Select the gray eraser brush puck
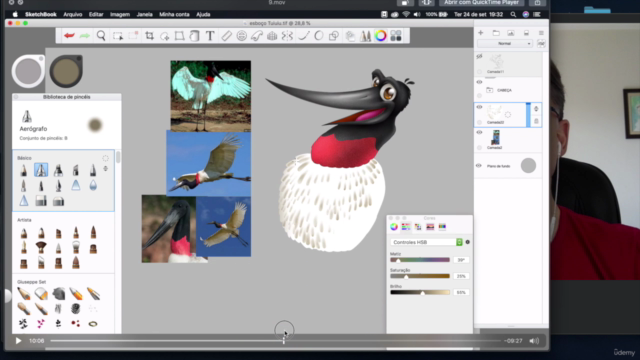This screenshot has height=360, width=640. tap(28, 71)
